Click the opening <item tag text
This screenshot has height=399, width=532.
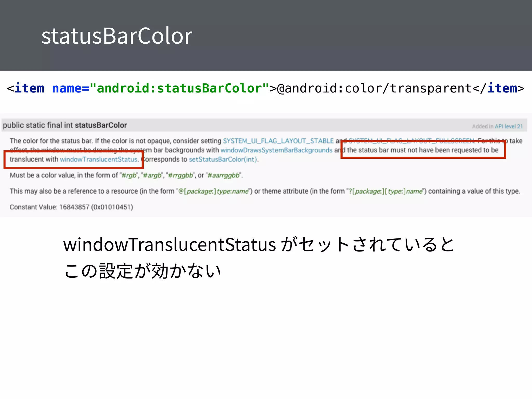pyautogui.click(x=25, y=88)
